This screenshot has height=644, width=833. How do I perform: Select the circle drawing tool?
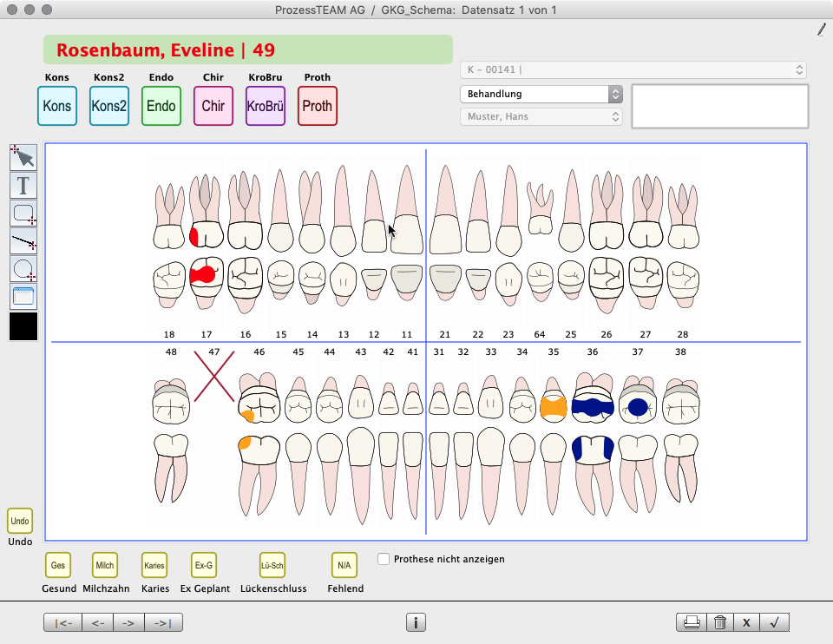pyautogui.click(x=23, y=268)
